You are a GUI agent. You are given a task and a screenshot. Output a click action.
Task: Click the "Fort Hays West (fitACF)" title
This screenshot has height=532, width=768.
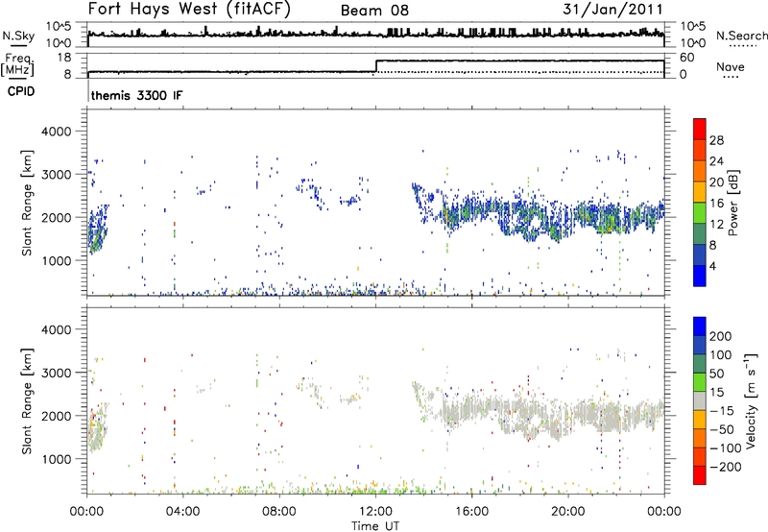[189, 9]
